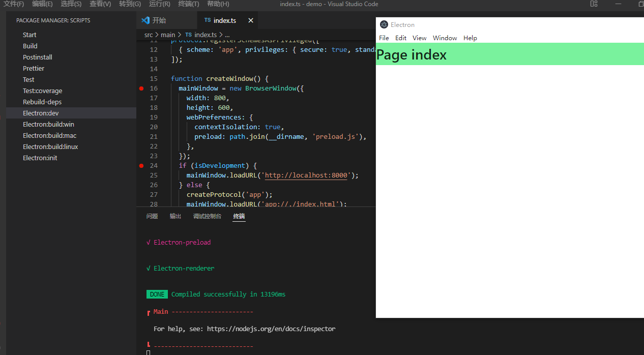
Task: Click the TS icon in the breadcrumb bar
Action: tap(188, 35)
